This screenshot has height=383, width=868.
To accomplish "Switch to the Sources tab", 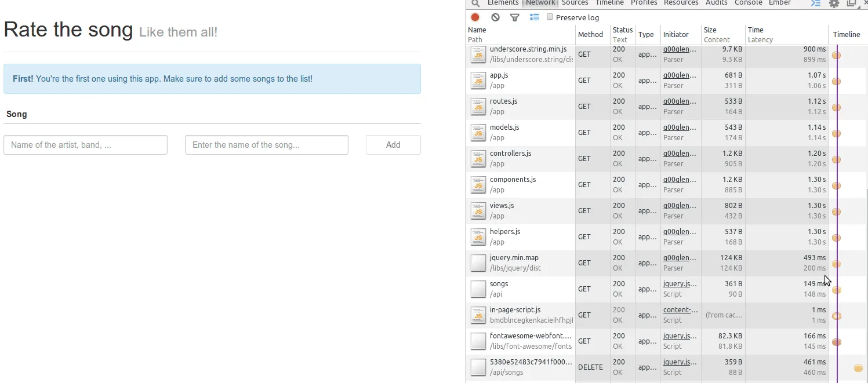I will (x=575, y=3).
